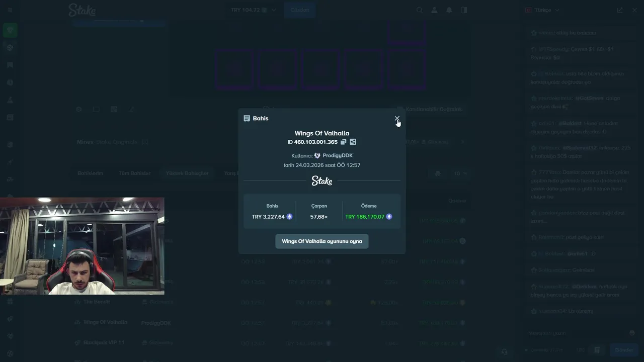Open user account icon in header
644x362 pixels.
pos(434,10)
